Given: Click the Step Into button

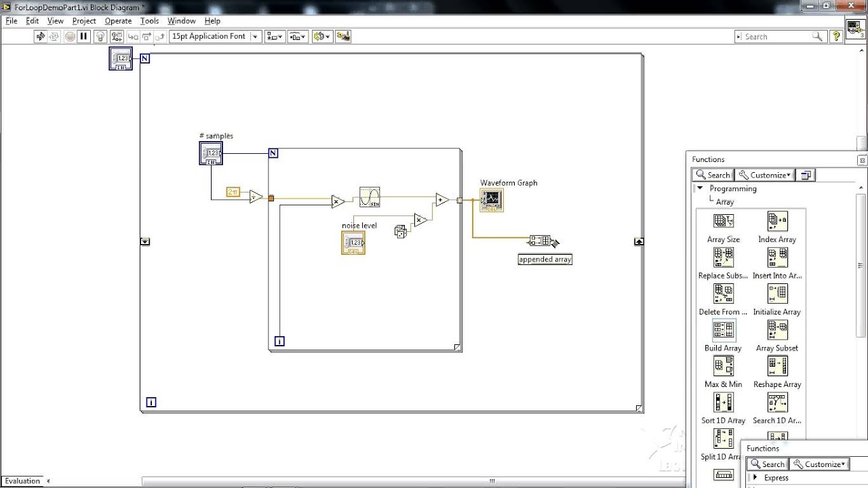Looking at the screenshot, I should (x=133, y=37).
